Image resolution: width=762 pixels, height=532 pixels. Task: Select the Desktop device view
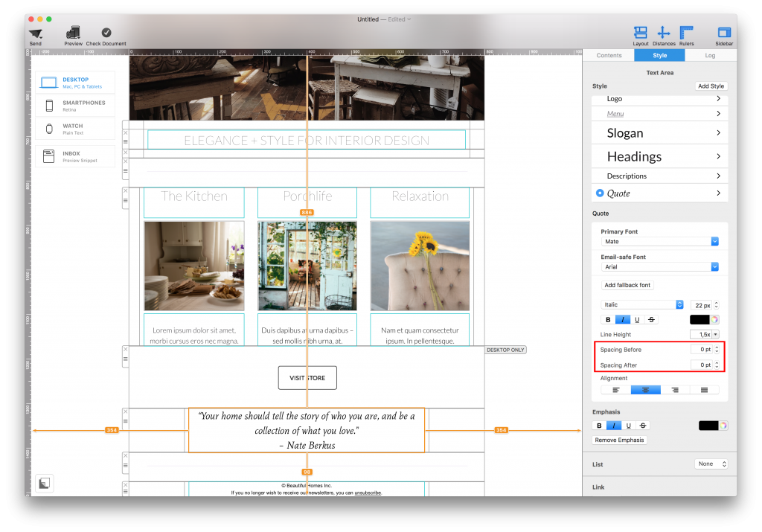click(x=75, y=82)
